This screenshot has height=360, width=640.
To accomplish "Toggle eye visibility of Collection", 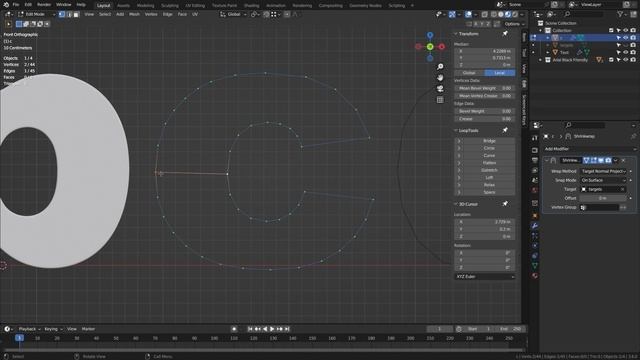I will 626,30.
